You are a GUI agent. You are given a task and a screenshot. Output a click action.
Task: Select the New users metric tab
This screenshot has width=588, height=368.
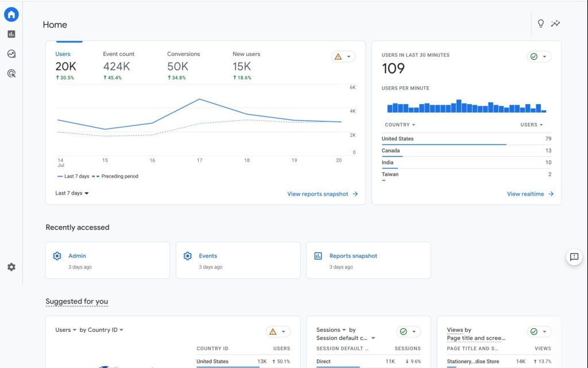[x=246, y=66]
